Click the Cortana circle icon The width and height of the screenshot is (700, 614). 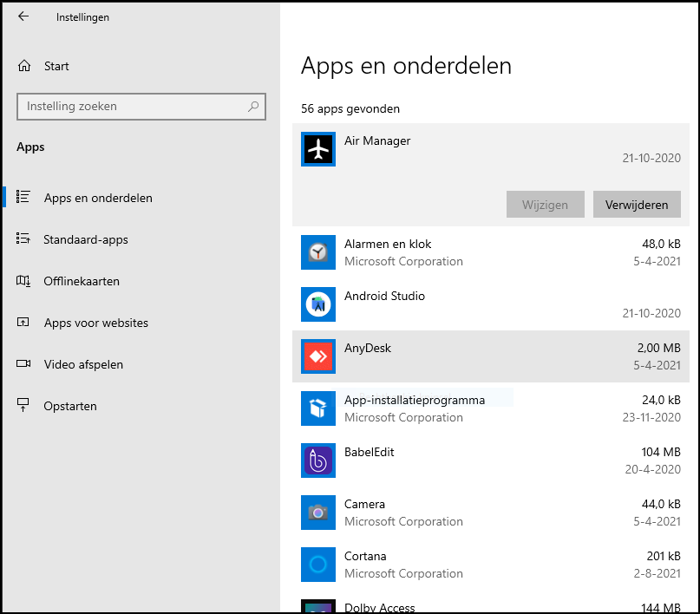[x=317, y=565]
